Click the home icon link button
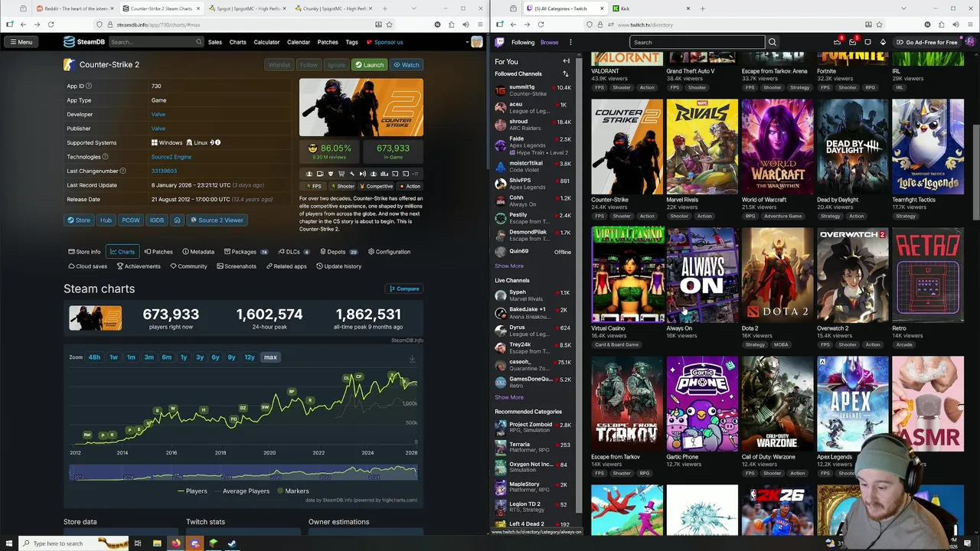 pos(177,220)
